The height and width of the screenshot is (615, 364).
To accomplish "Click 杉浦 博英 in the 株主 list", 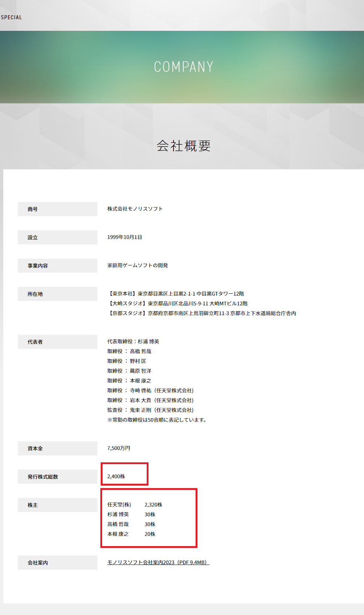I will coord(118,515).
